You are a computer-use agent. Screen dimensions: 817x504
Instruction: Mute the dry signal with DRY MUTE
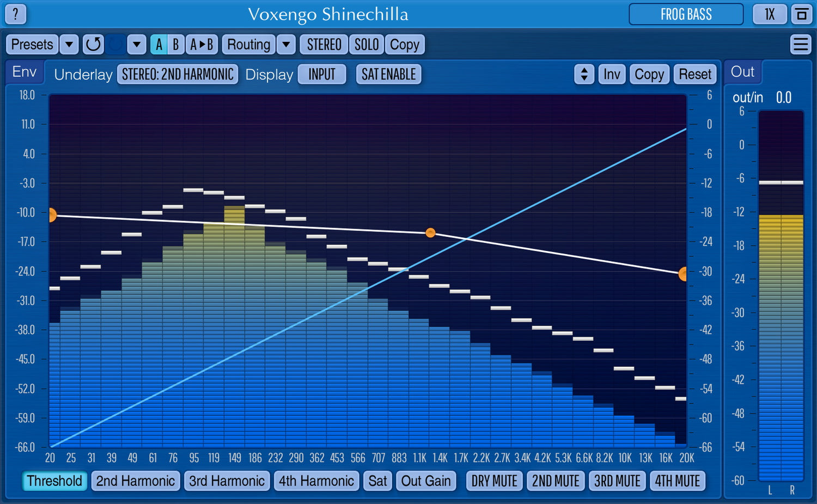pyautogui.click(x=494, y=481)
